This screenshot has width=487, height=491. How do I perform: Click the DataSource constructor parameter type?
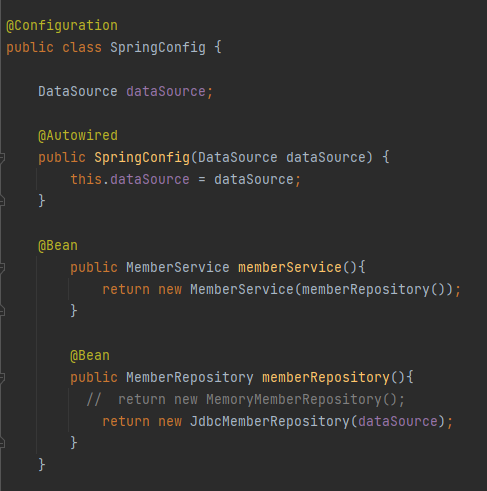(x=238, y=157)
